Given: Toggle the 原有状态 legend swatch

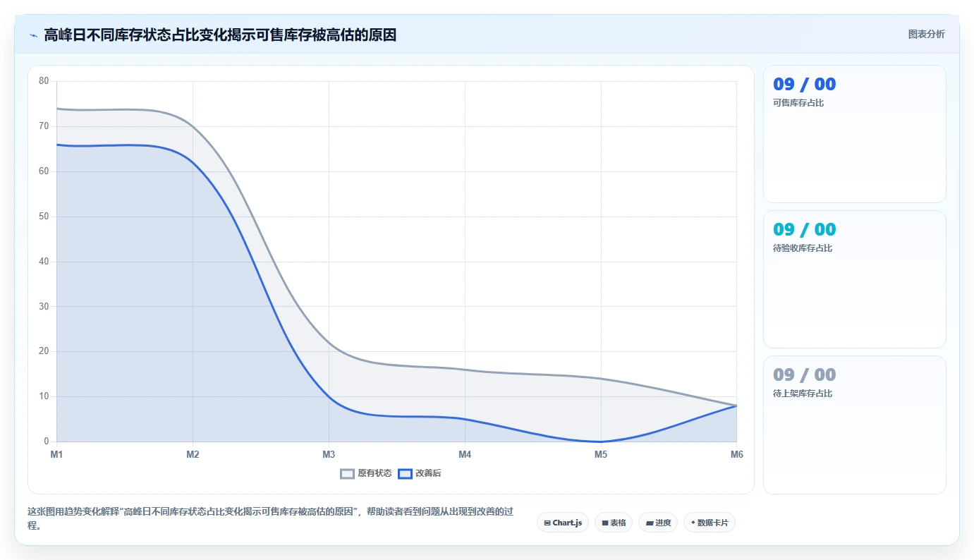Looking at the screenshot, I should [x=347, y=473].
